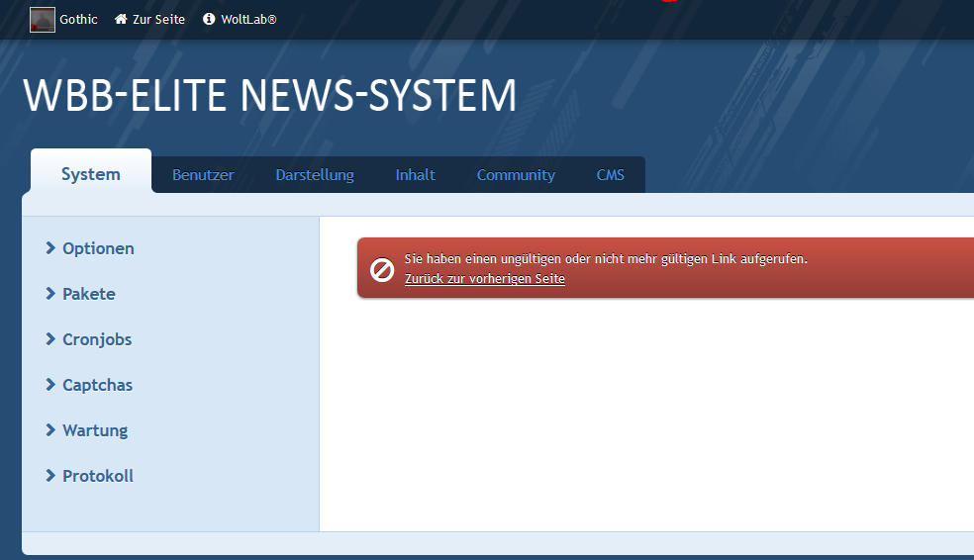Expand the Wartung sidebar section
The width and height of the screenshot is (974, 560).
[95, 430]
